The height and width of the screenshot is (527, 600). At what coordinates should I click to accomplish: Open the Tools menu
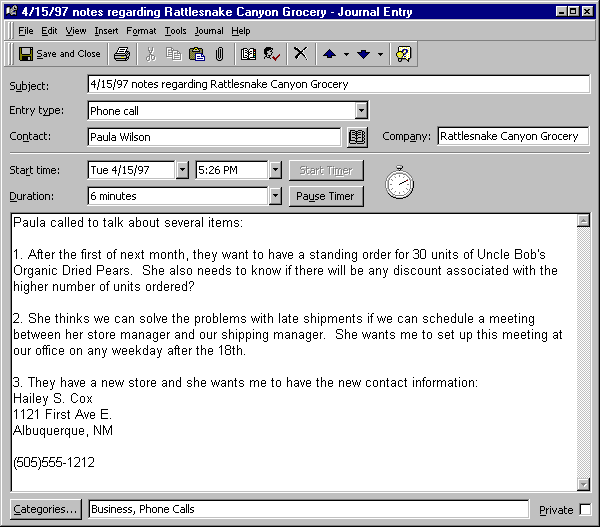coord(175,31)
